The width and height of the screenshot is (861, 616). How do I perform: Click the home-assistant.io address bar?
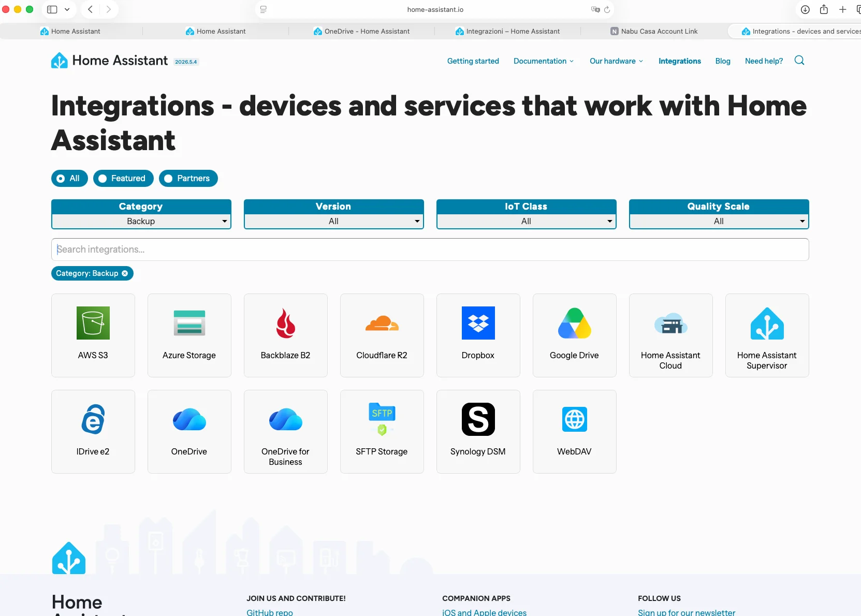pyautogui.click(x=435, y=9)
